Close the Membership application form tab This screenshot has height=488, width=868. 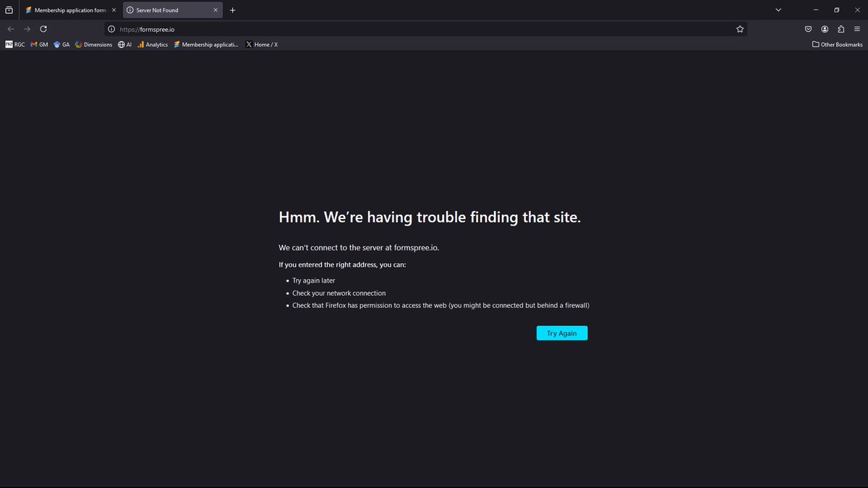tap(114, 10)
